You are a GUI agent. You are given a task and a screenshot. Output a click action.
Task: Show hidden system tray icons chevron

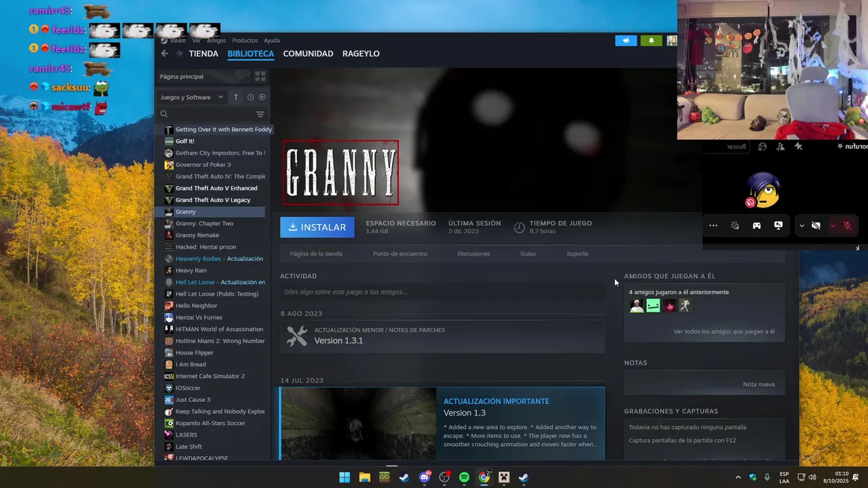(x=738, y=477)
